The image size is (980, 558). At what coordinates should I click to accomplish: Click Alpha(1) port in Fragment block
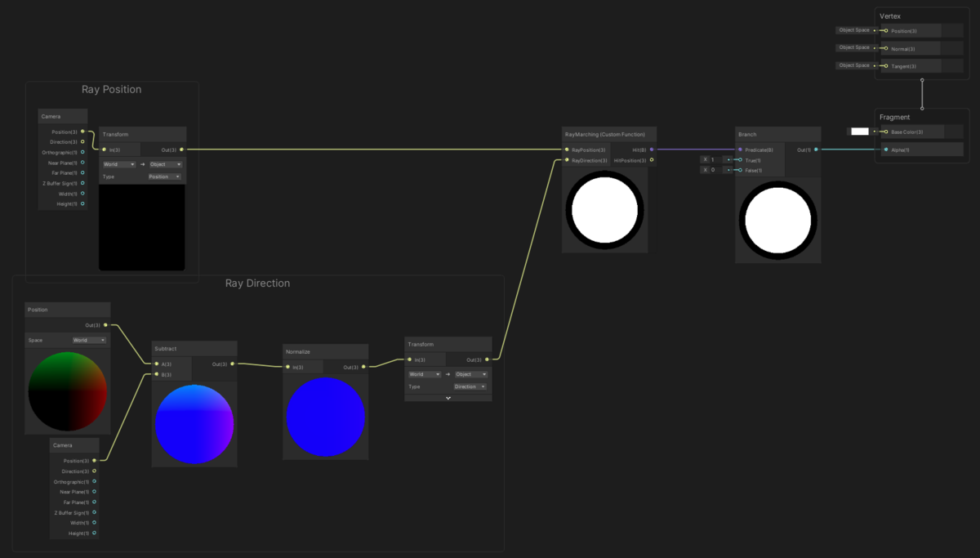pos(885,150)
